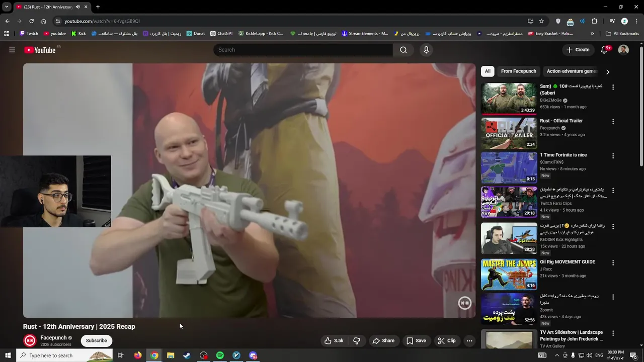Open the Donat bookmark
The image size is (644, 362).
[x=196, y=34]
